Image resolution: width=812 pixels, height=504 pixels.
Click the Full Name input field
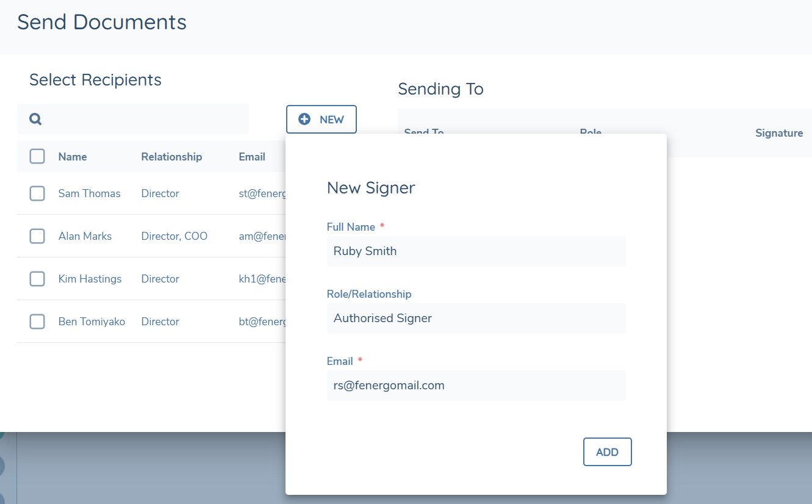(x=476, y=251)
